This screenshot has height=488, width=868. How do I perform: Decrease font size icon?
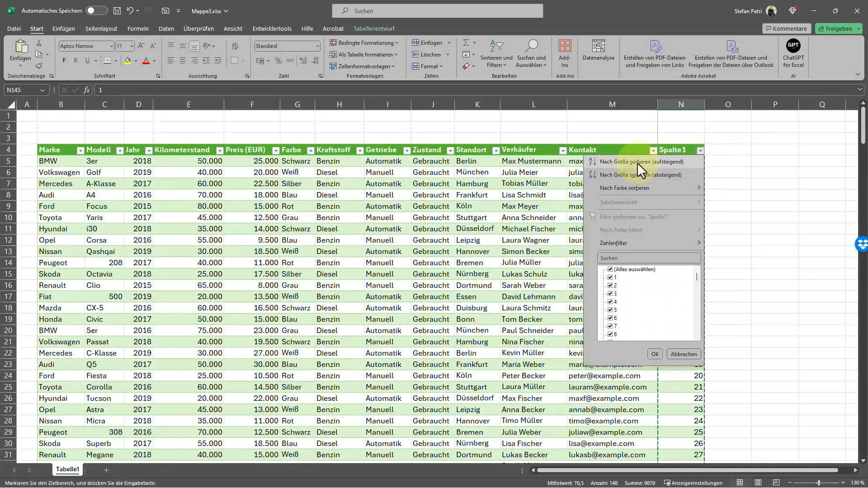(153, 46)
